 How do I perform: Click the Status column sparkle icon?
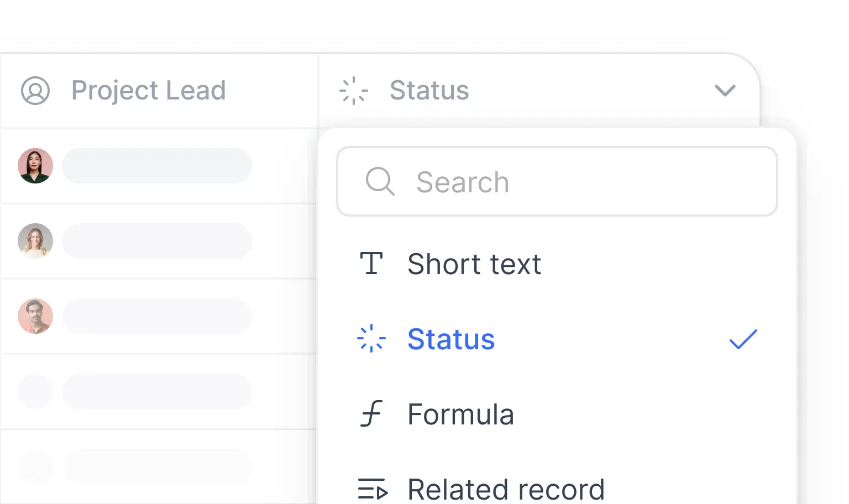(x=353, y=90)
